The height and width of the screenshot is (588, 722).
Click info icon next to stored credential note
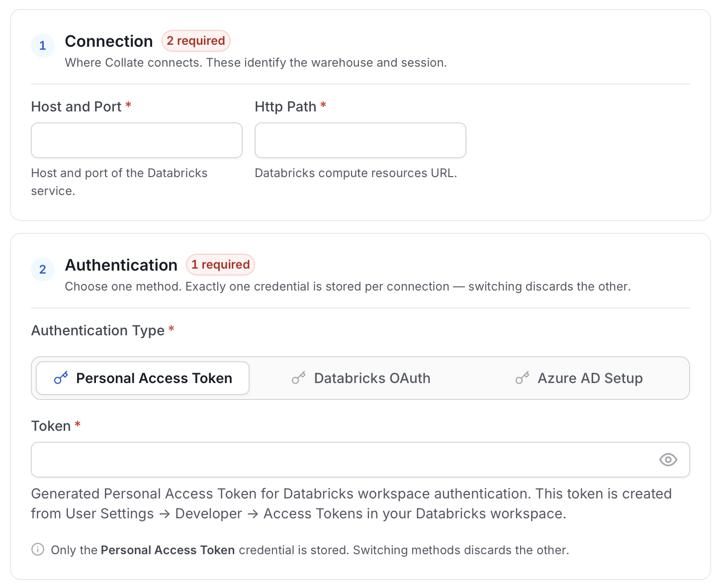click(38, 549)
